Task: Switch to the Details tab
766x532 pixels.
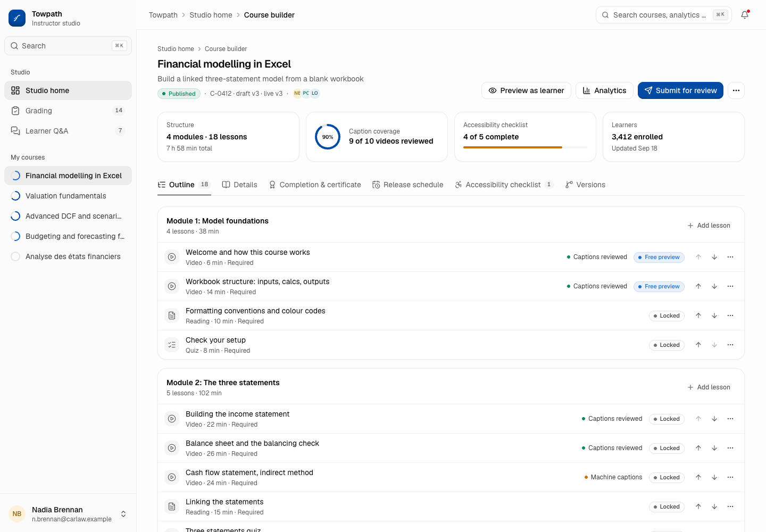Action: 239,185
